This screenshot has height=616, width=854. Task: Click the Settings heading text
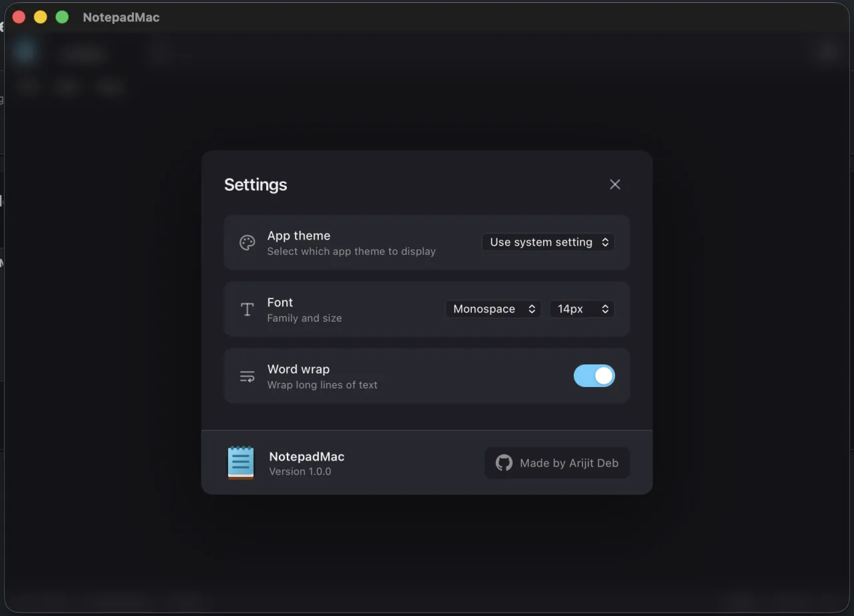point(256,185)
